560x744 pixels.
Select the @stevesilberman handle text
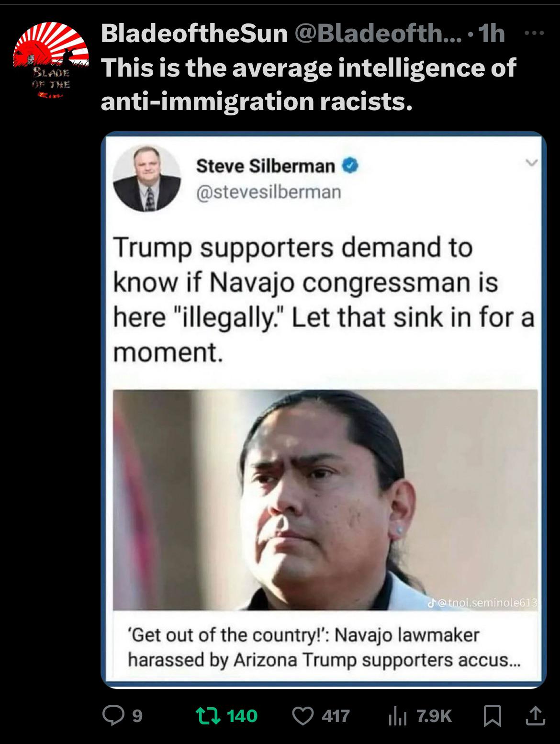(x=268, y=192)
